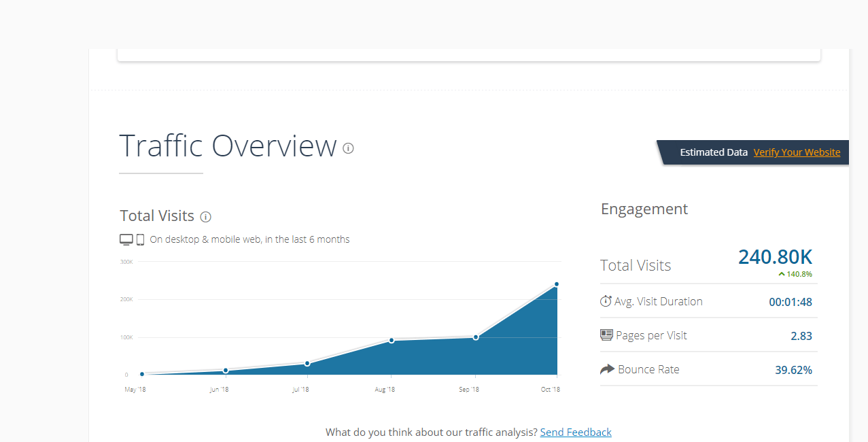Click the 240.80K total visits value
This screenshot has width=868, height=442.
775,257
